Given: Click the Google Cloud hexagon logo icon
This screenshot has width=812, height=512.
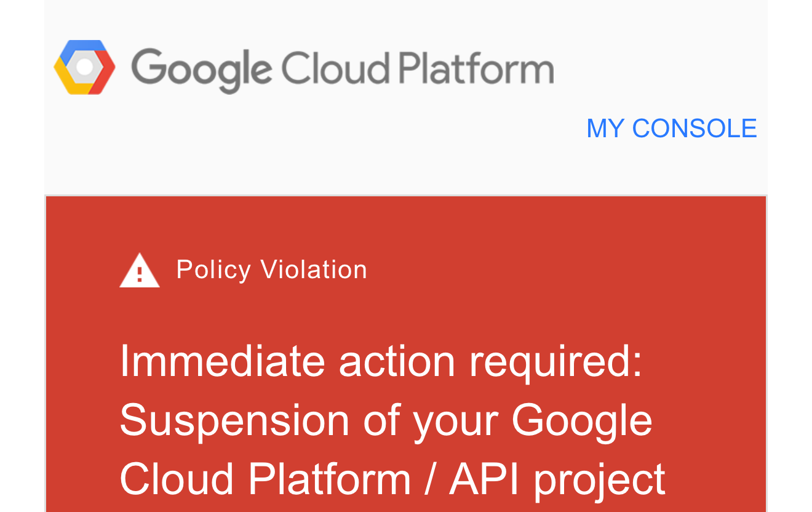Looking at the screenshot, I should (84, 67).
